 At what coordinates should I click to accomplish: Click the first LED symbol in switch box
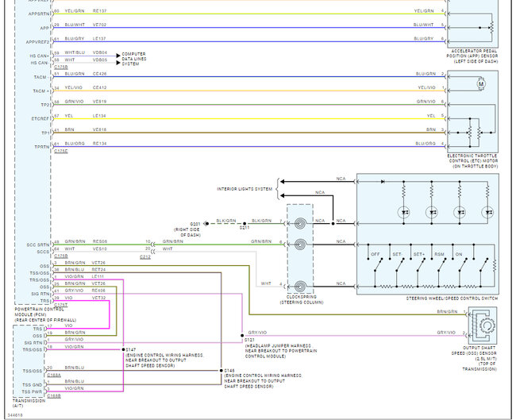404,213
